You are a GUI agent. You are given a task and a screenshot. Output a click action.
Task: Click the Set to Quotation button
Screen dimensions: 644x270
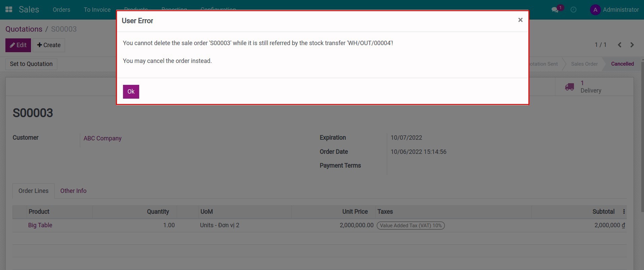(x=31, y=64)
